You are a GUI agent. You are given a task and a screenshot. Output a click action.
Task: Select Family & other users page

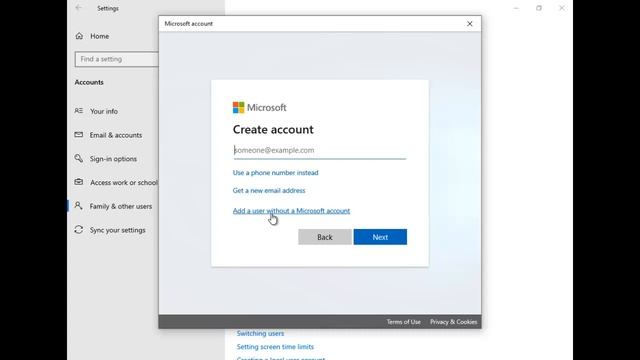click(121, 206)
